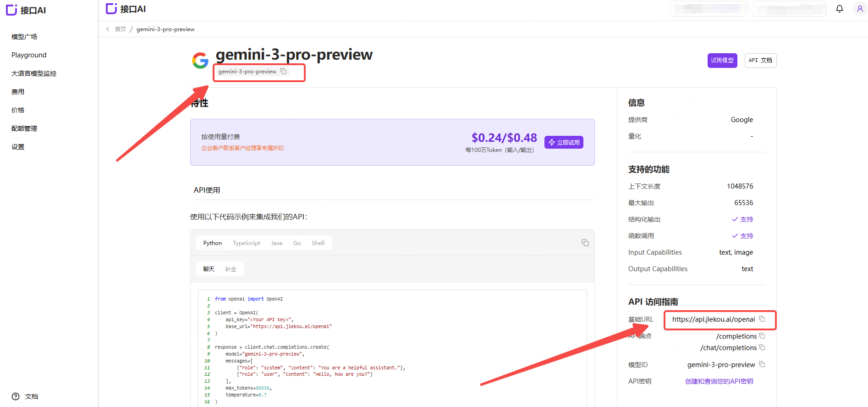Click the 首页 breadcrumb link
868x407 pixels.
point(121,29)
